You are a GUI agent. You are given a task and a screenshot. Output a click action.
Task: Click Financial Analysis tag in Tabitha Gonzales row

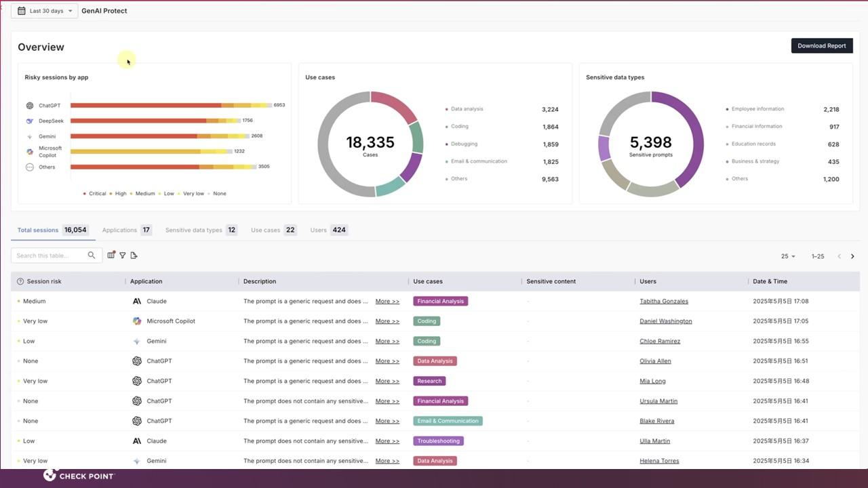point(441,301)
